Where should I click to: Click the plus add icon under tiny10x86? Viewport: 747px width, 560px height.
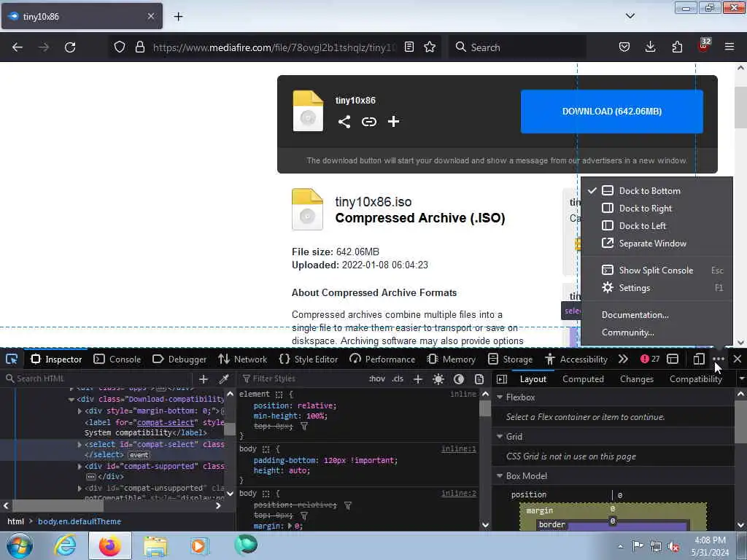tap(393, 122)
